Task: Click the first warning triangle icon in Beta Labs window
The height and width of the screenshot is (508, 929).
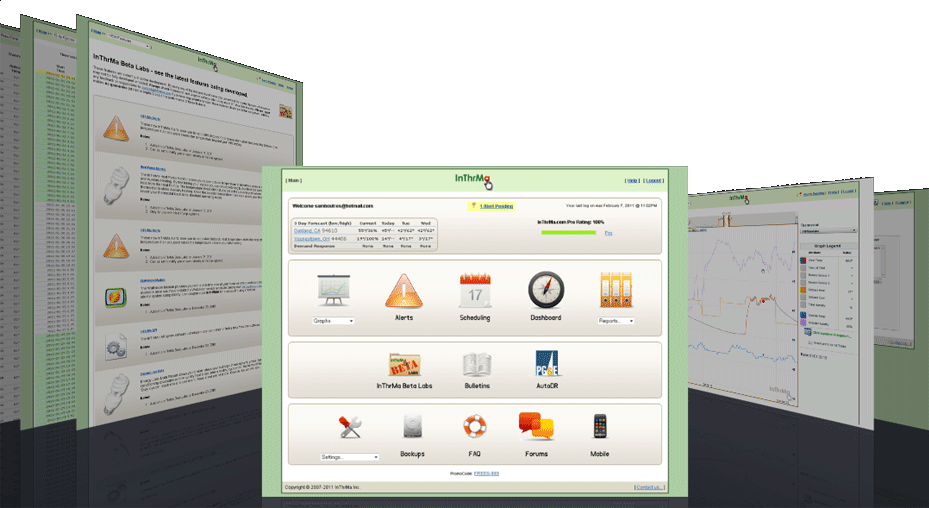Action: coord(116,128)
